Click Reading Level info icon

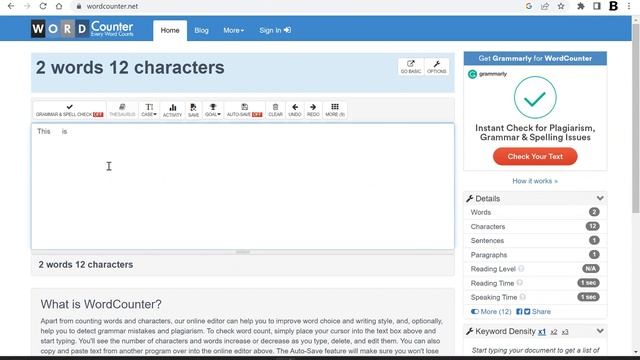(x=521, y=269)
